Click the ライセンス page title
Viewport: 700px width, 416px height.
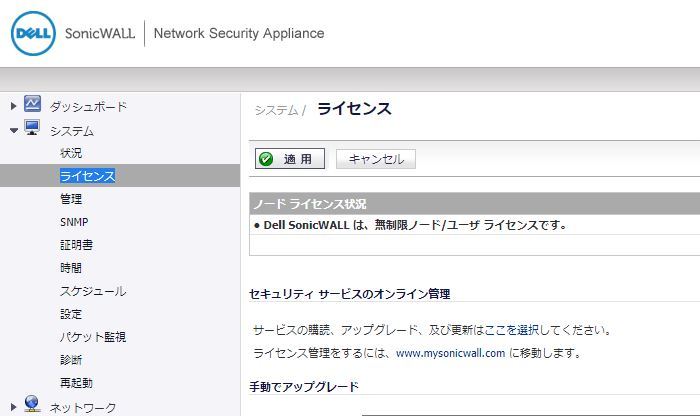(354, 109)
